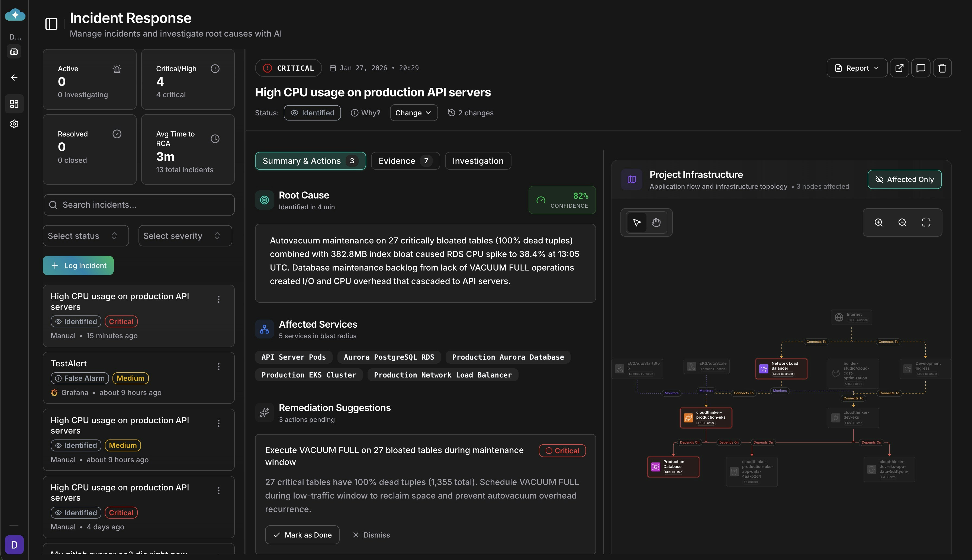Viewport: 972px width, 560px height.
Task: Open the incident comments panel
Action: click(x=921, y=68)
